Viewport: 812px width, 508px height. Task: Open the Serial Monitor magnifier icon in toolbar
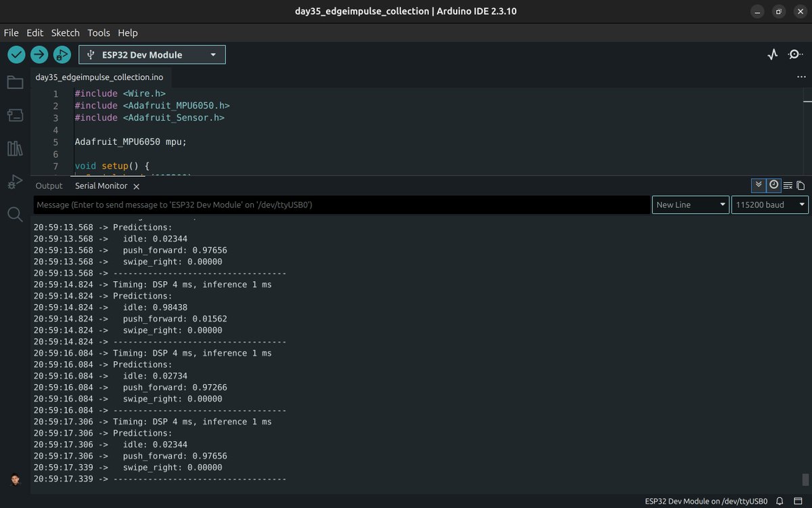pyautogui.click(x=796, y=55)
